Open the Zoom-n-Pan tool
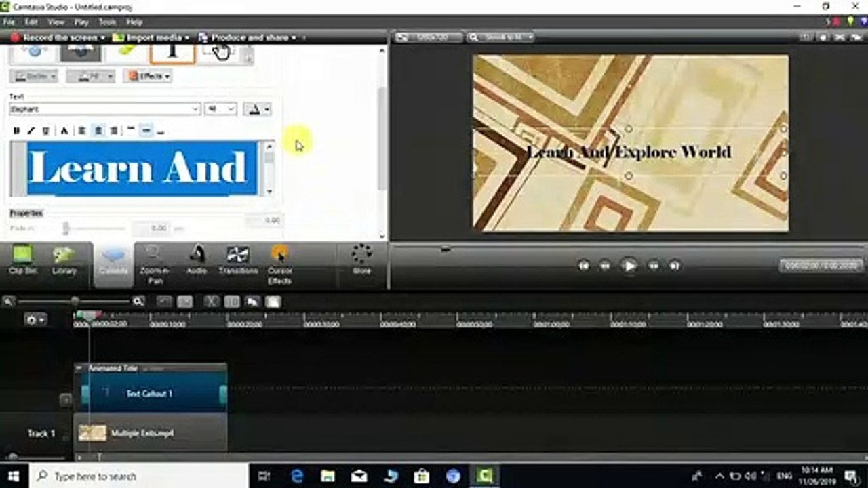This screenshot has width=868, height=488. coord(155,264)
